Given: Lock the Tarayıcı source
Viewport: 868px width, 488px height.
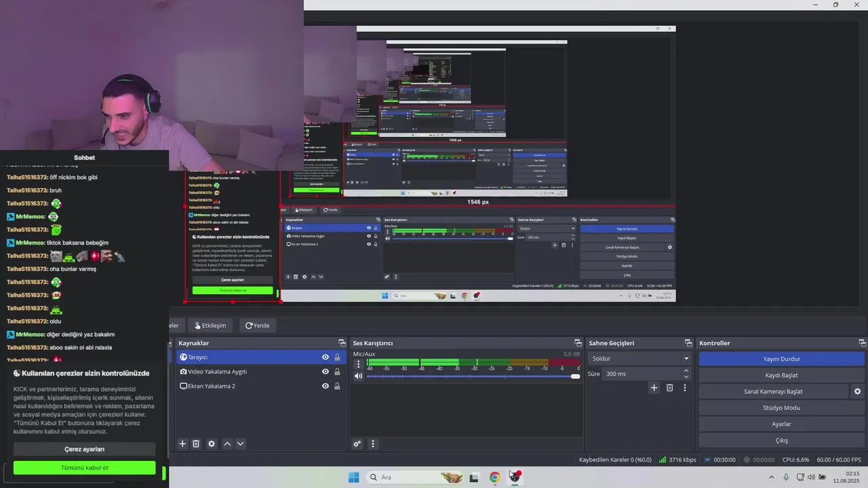Looking at the screenshot, I should tap(337, 357).
